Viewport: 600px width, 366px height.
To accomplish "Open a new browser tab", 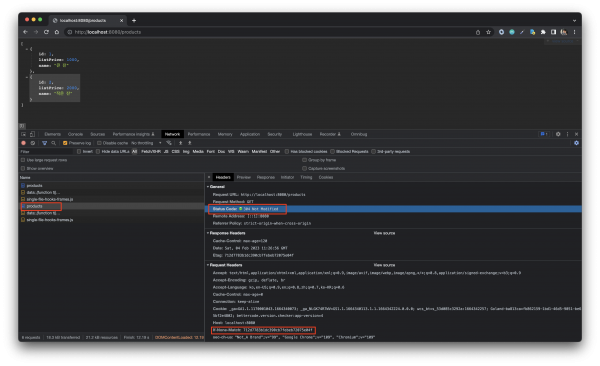I will click(x=134, y=20).
